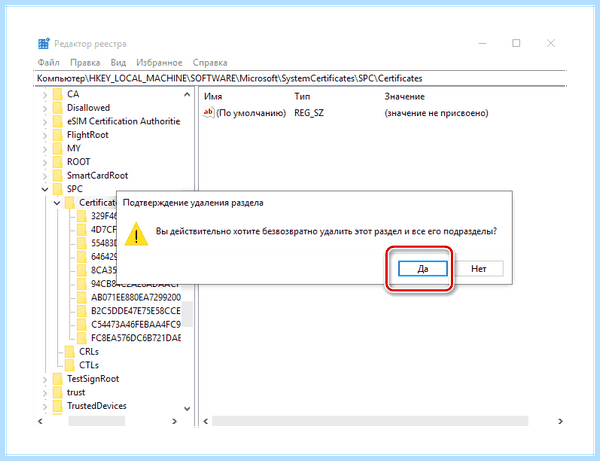
Task: Expand the FlightRoot key
Action: tap(45, 135)
